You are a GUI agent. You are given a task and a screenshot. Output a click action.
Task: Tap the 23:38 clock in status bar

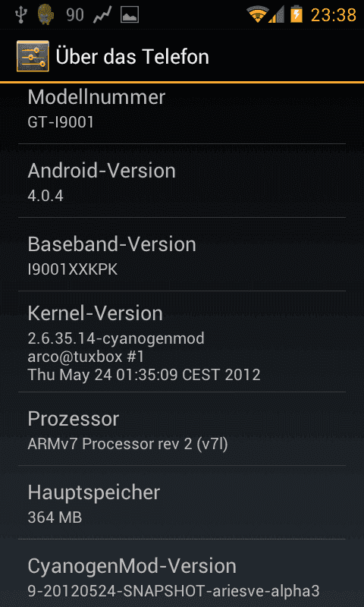pyautogui.click(x=334, y=15)
